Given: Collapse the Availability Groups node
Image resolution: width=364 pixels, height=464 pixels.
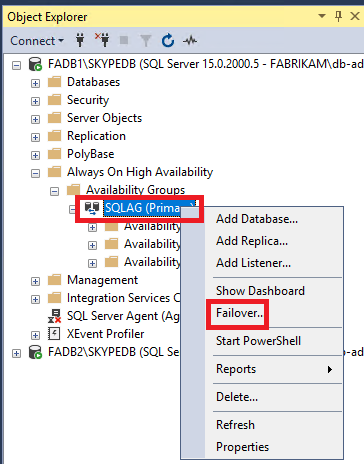Looking at the screenshot, I should 54,191.
